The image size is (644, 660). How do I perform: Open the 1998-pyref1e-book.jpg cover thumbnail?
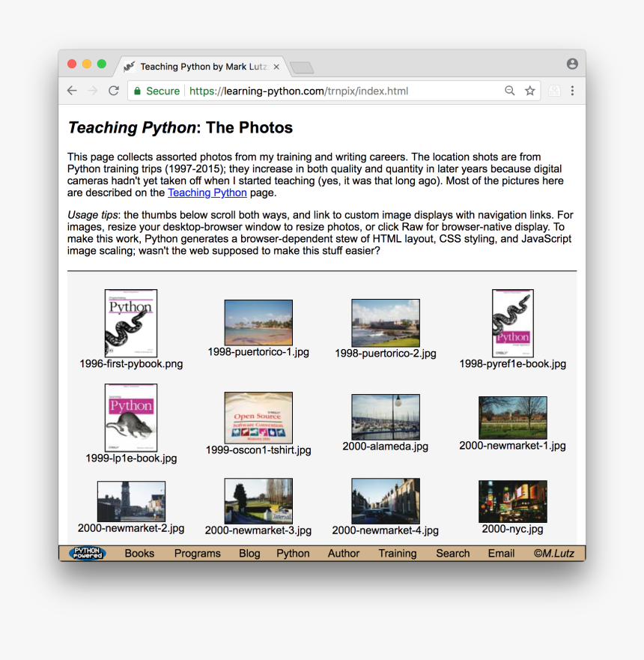513,324
